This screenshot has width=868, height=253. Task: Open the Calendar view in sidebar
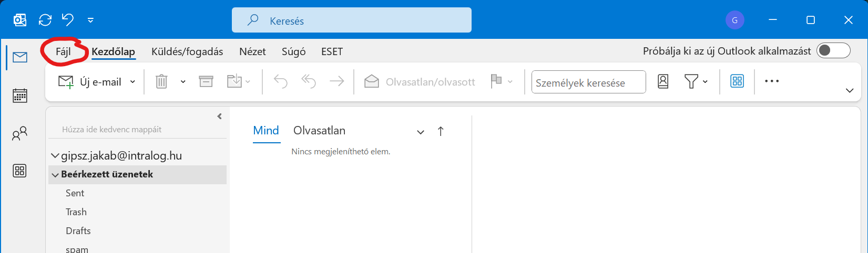coord(20,96)
